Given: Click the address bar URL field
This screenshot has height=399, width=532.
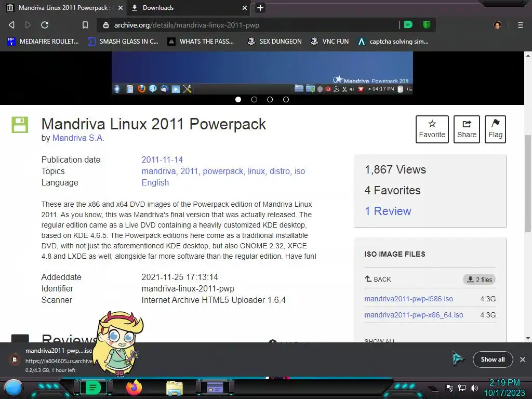Looking at the screenshot, I should 248,25.
